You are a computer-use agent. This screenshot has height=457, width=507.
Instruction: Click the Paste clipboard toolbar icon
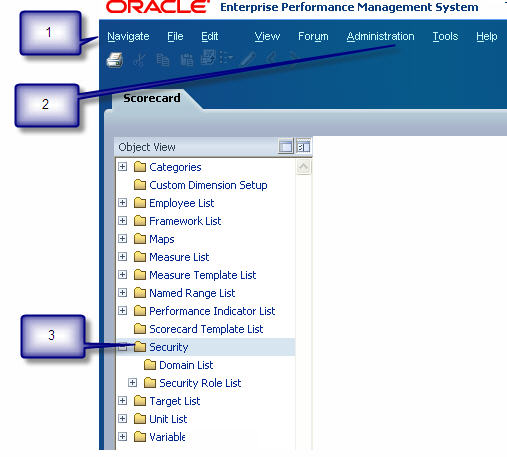[187, 60]
